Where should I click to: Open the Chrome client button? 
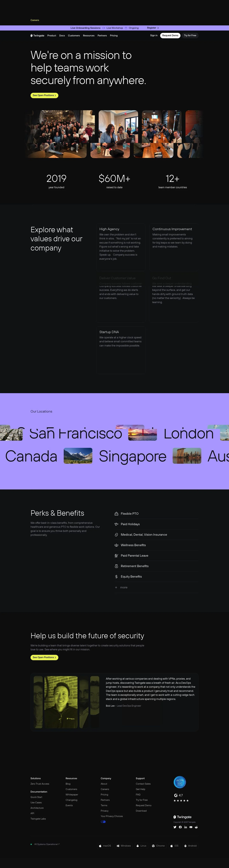pyautogui.click(x=158, y=846)
